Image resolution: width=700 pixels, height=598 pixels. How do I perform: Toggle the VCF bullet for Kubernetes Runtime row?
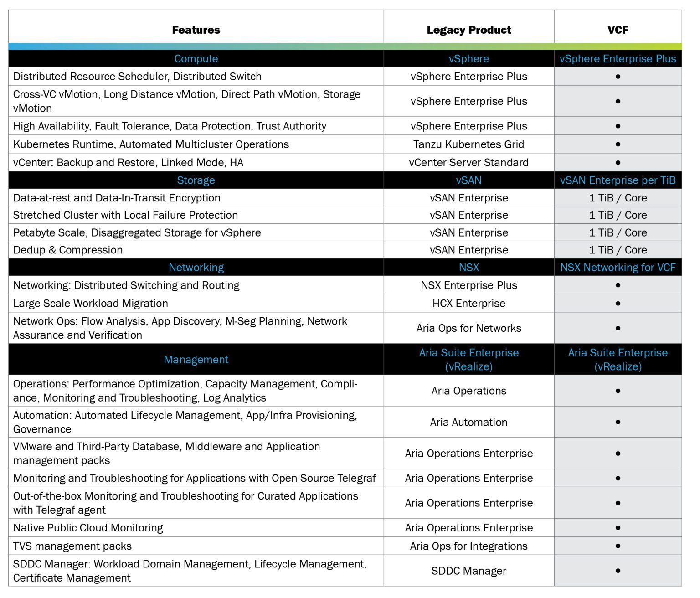618,144
